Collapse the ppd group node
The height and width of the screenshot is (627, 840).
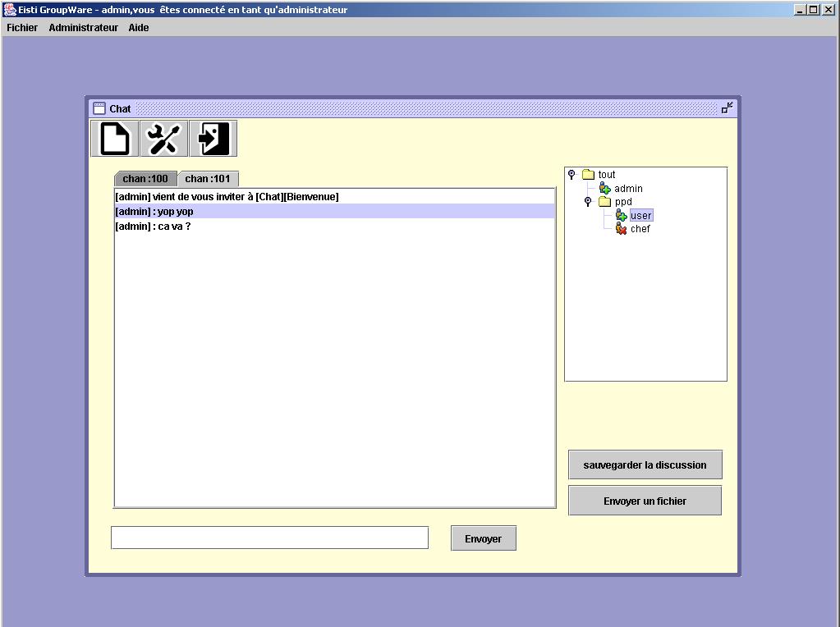coord(588,202)
